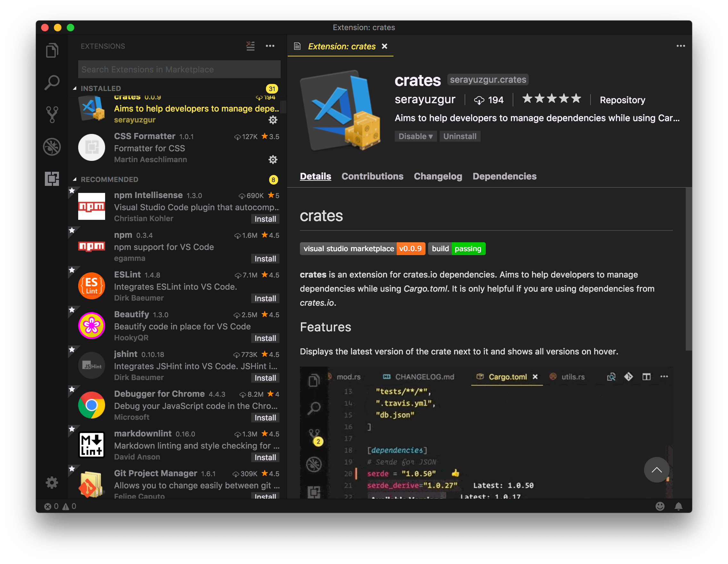This screenshot has width=728, height=564.
Task: Collapse the INSTALLED extensions section
Action: pyautogui.click(x=75, y=88)
